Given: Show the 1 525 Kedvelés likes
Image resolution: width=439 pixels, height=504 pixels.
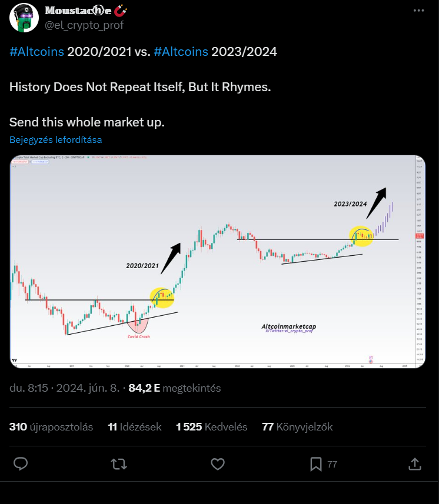Looking at the screenshot, I should pos(212,427).
